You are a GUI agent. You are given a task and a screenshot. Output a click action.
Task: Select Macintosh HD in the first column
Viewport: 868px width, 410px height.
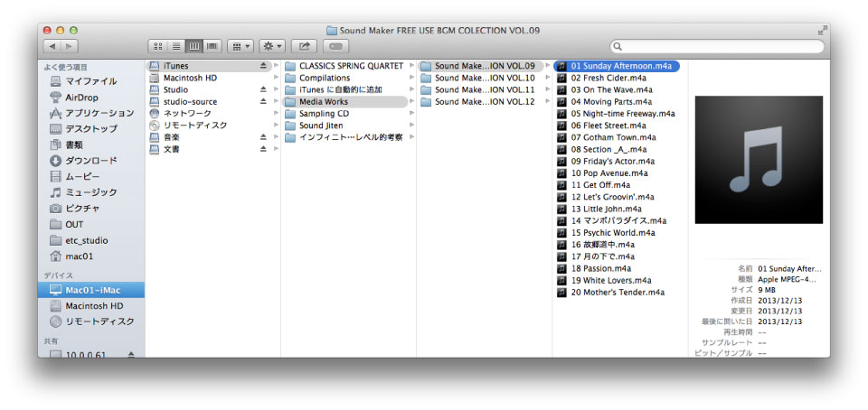coord(211,78)
